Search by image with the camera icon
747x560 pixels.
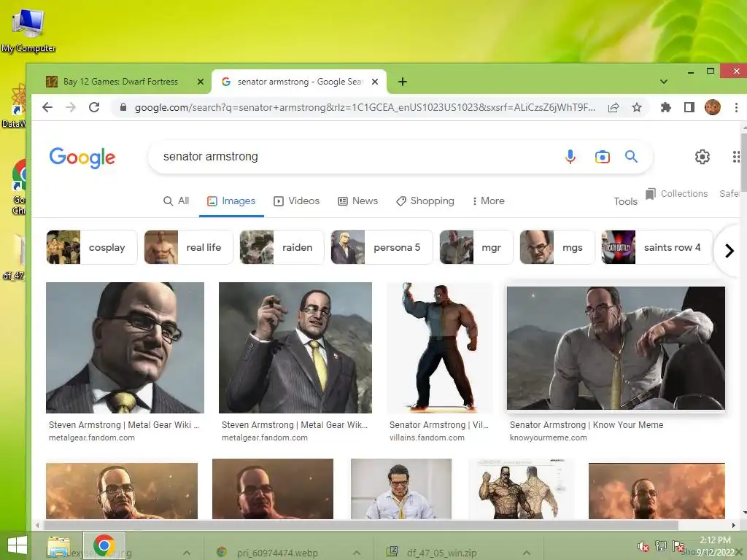click(602, 157)
